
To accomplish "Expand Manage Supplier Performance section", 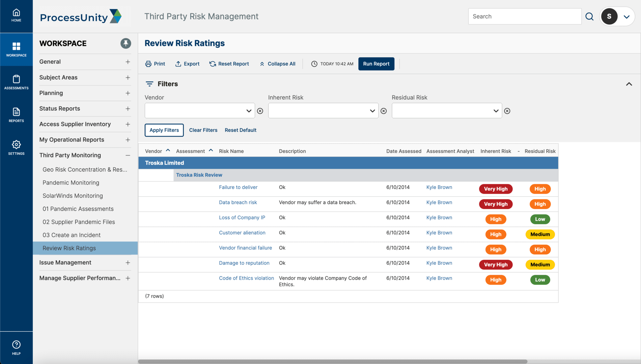I will click(128, 278).
